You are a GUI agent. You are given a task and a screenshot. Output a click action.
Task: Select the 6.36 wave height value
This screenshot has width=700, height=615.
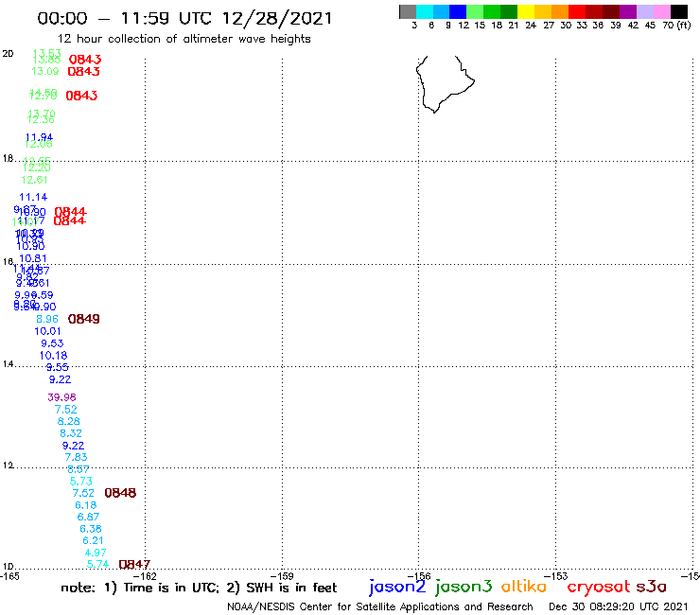[x=91, y=529]
